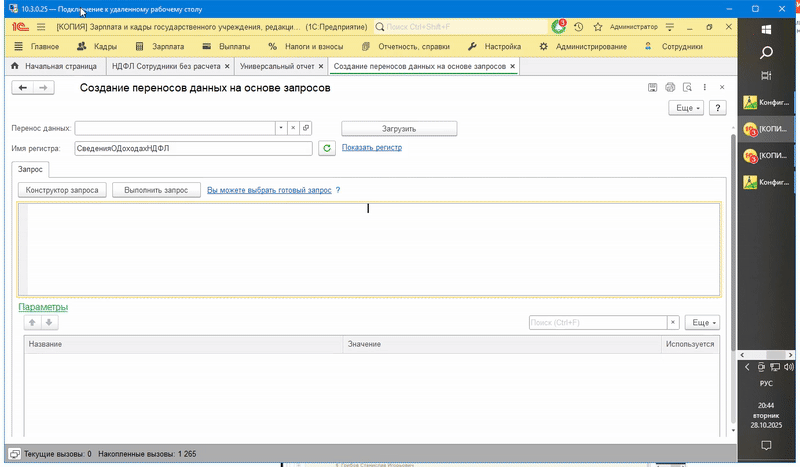Open Кадры section

pos(97,46)
